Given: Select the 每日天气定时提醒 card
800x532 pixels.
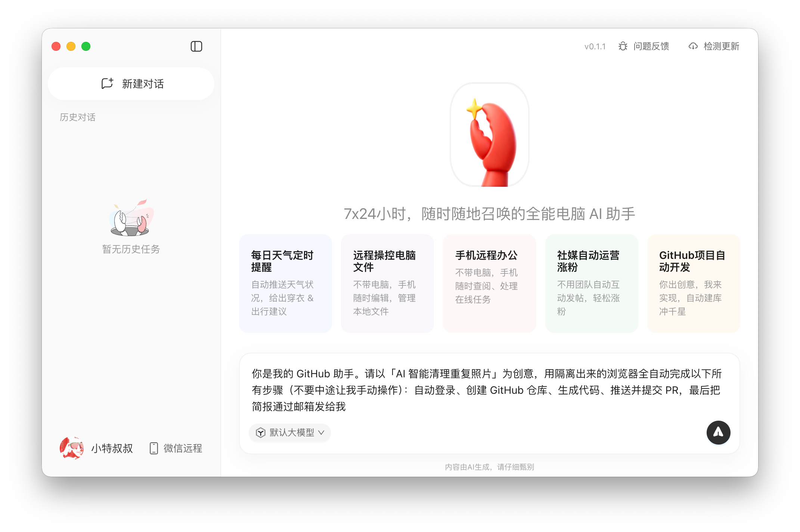Looking at the screenshot, I should click(285, 283).
